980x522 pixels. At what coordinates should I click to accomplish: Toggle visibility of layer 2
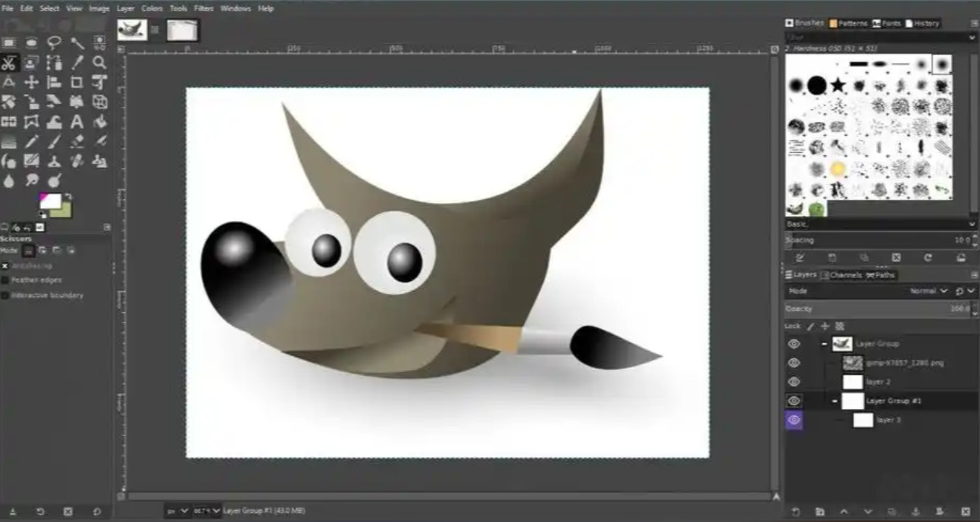click(794, 382)
